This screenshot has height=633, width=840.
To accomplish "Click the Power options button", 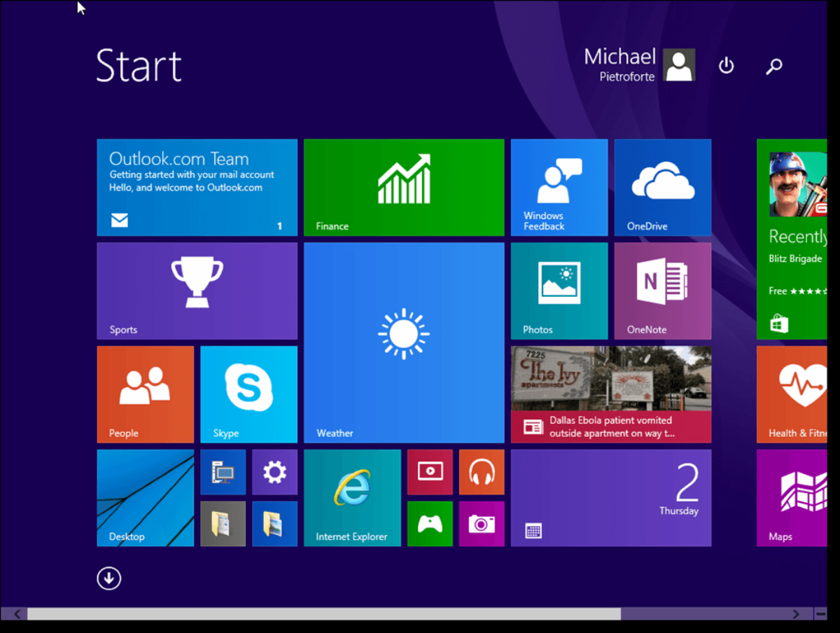I will (727, 66).
